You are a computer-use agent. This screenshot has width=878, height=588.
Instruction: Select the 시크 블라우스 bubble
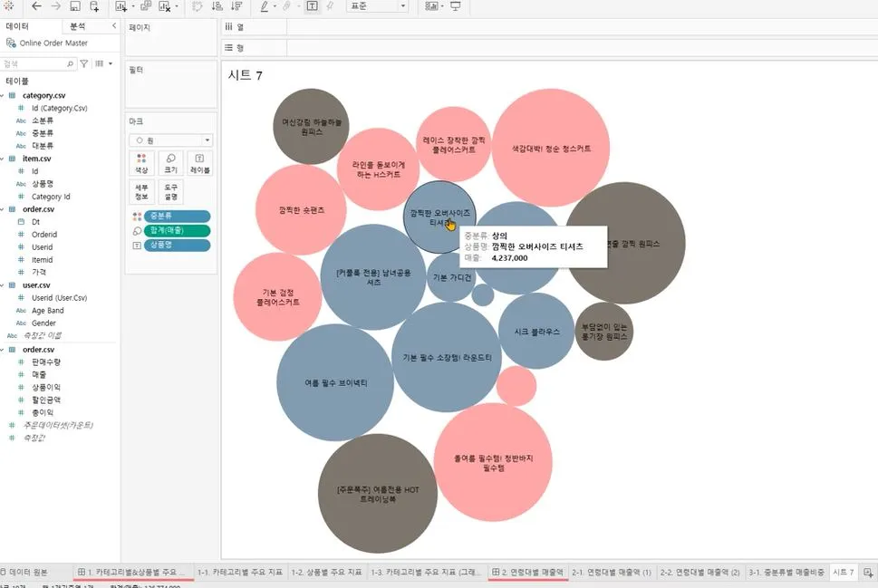click(536, 331)
